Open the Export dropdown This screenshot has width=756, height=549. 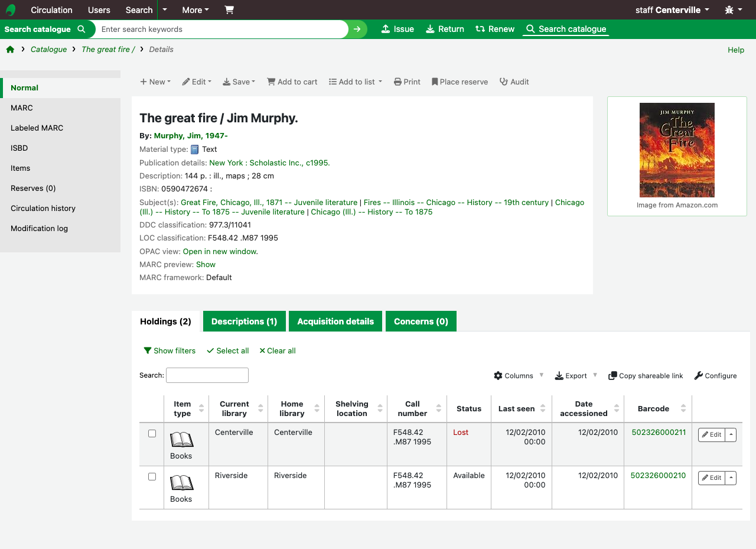click(576, 376)
